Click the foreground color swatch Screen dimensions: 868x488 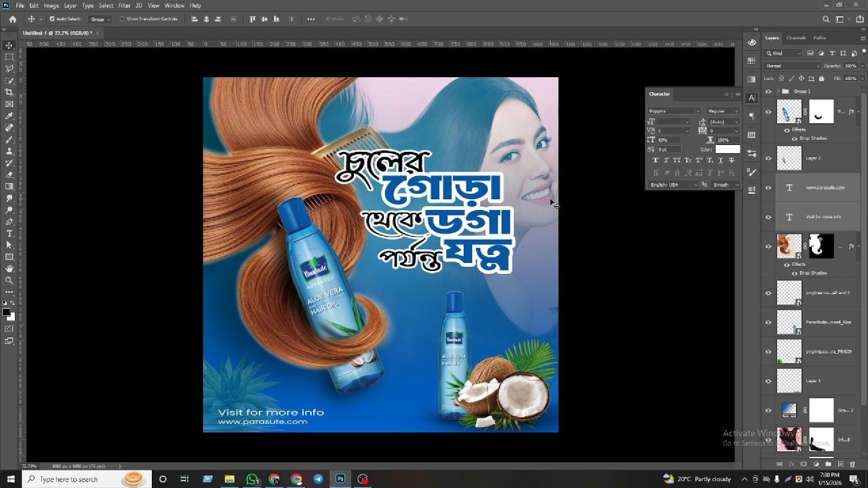[x=6, y=312]
